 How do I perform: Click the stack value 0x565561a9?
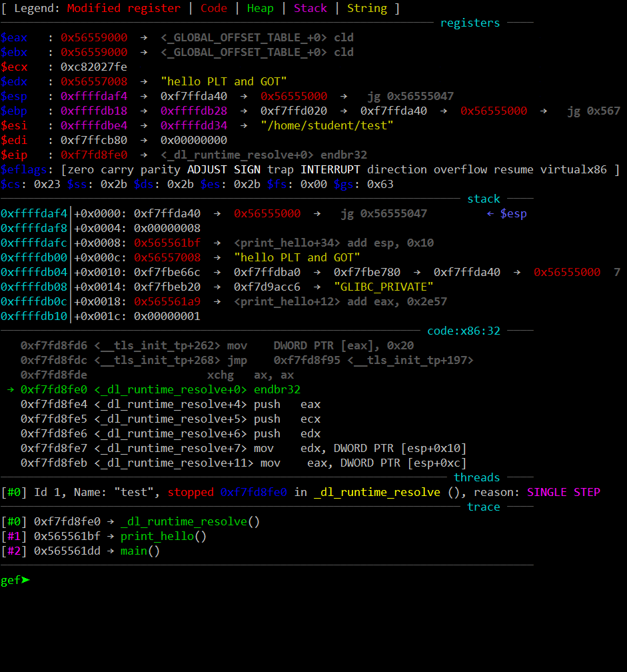point(167,301)
